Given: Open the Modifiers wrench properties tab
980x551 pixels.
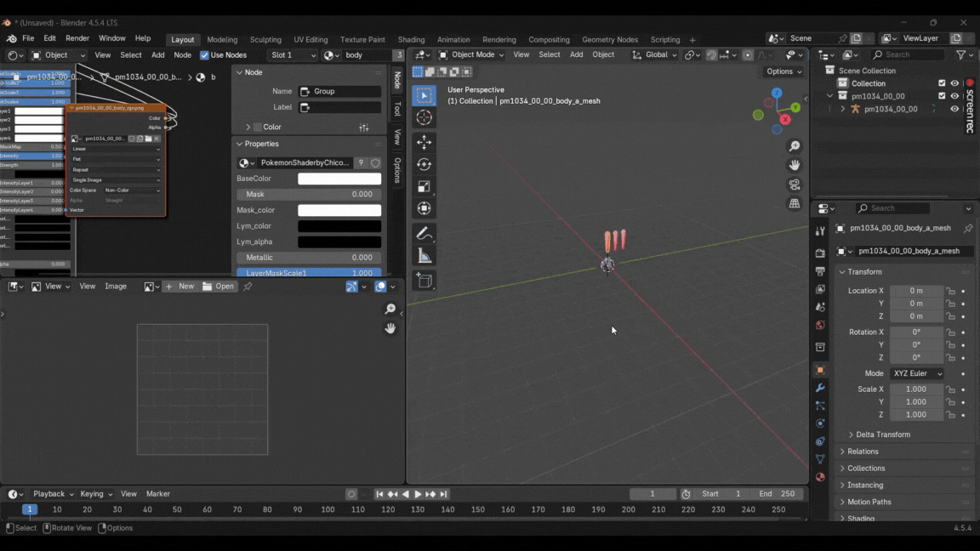Looking at the screenshot, I should 820,388.
